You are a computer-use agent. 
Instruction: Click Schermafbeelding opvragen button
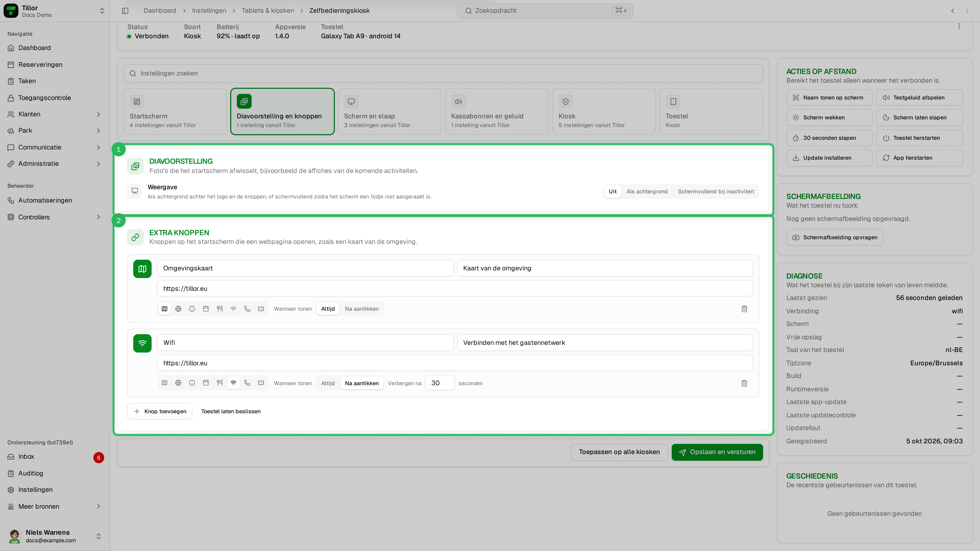click(835, 237)
